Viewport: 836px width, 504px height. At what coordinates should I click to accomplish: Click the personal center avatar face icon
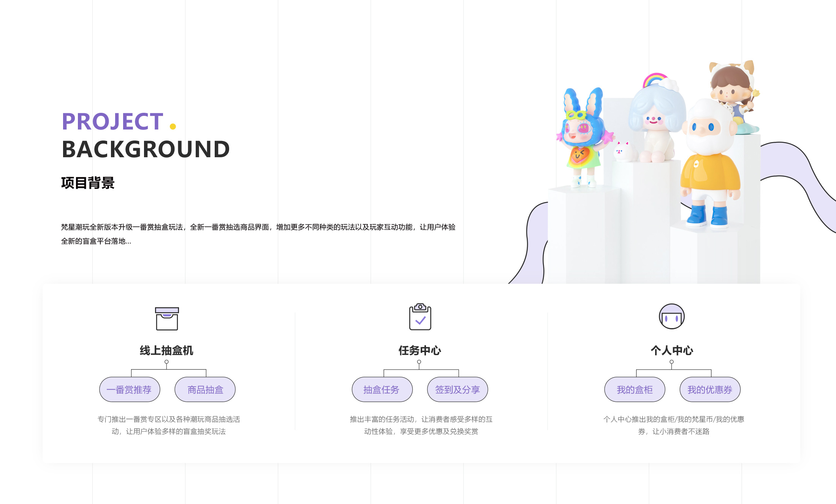[x=671, y=316]
